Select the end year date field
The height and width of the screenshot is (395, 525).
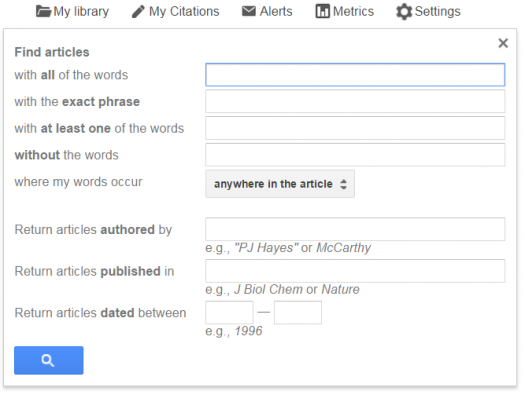[x=298, y=312]
